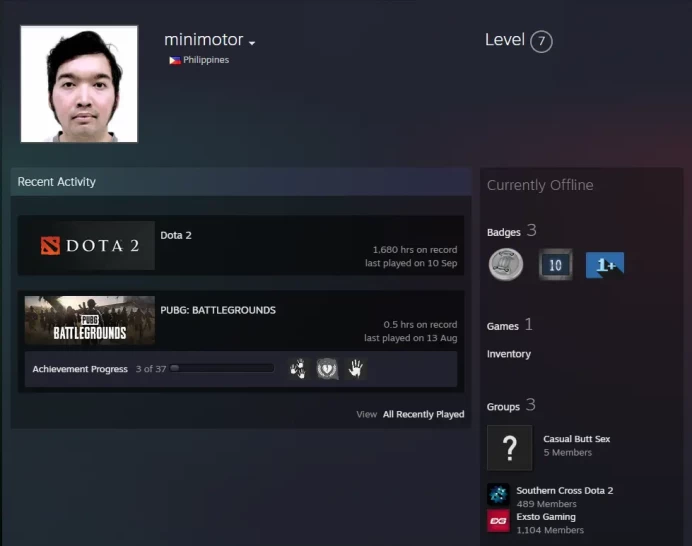Open the Achievement Progress link
This screenshot has width=692, height=546.
click(x=80, y=369)
